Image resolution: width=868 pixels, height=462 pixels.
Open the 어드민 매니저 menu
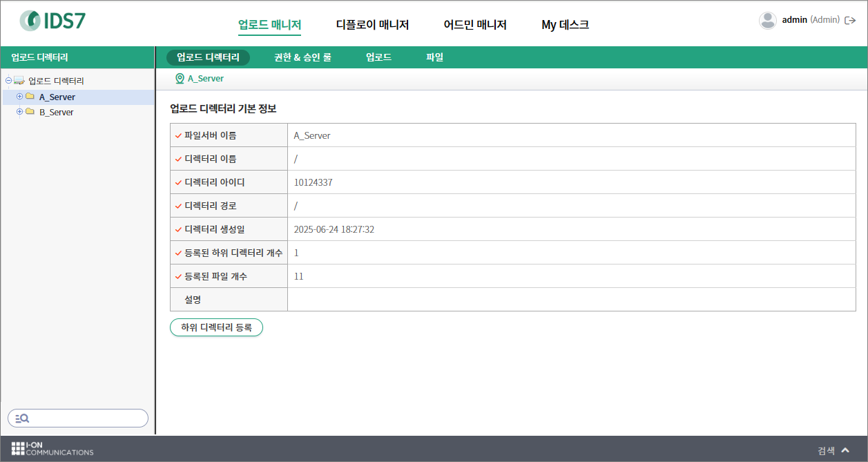[475, 25]
